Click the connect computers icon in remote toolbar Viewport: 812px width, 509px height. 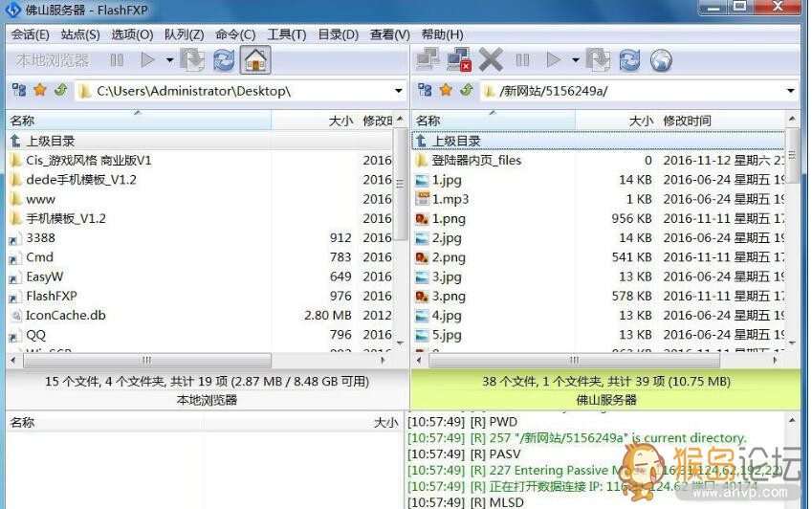tap(428, 60)
